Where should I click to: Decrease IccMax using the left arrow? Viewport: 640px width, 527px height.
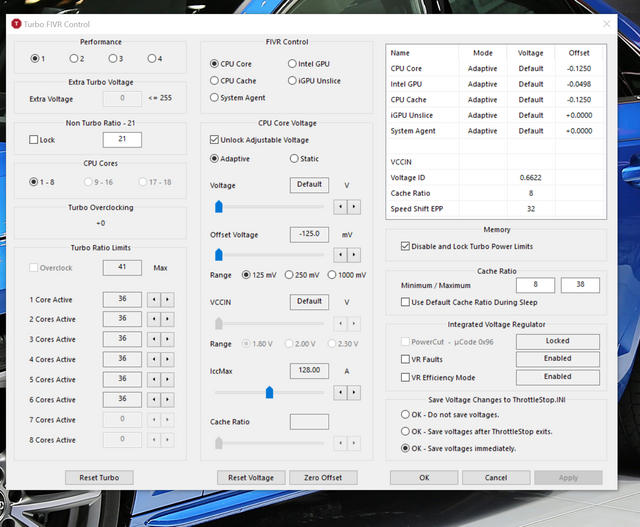(x=341, y=392)
